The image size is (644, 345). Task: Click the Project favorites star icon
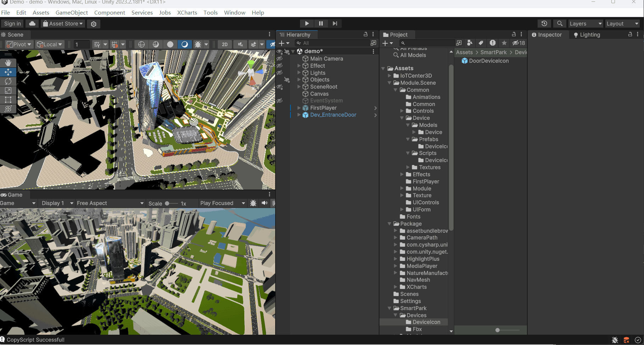coord(504,43)
